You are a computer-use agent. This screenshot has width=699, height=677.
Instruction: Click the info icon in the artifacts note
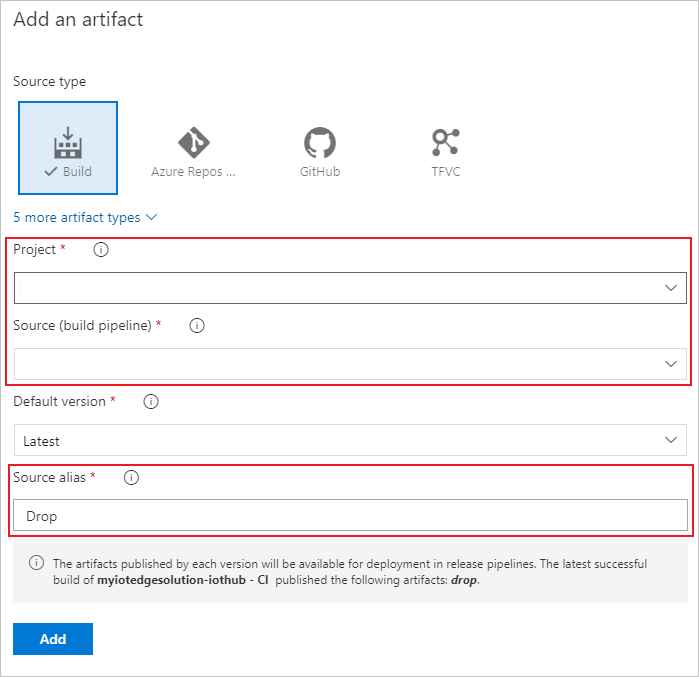tap(36, 564)
